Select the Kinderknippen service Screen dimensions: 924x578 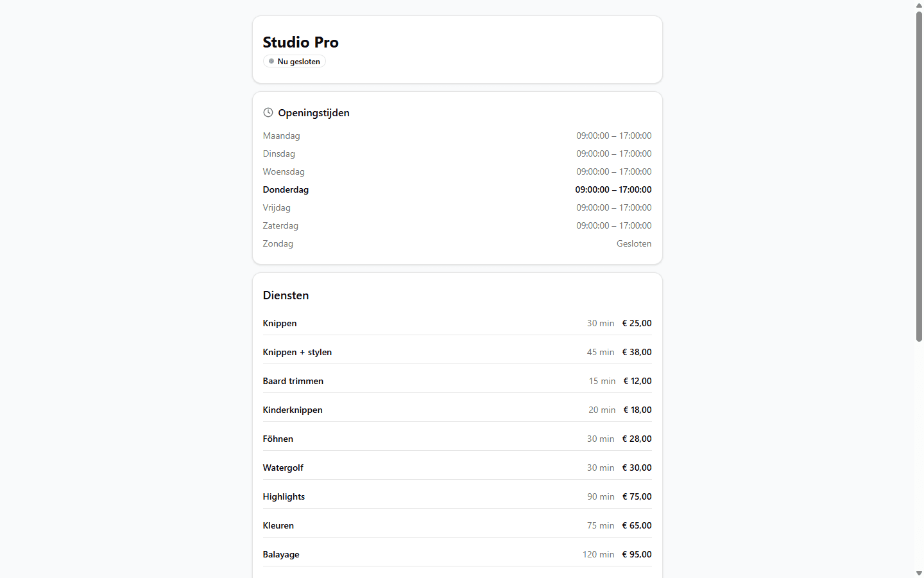coord(293,410)
